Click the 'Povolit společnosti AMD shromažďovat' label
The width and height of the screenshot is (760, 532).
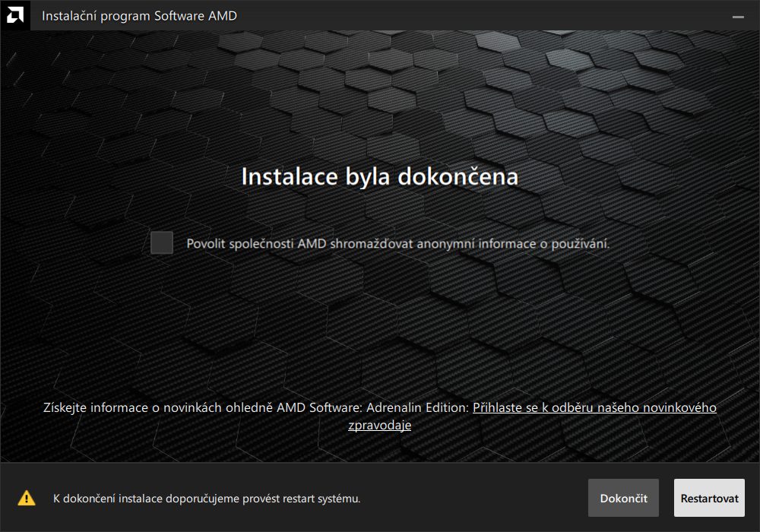point(258,244)
